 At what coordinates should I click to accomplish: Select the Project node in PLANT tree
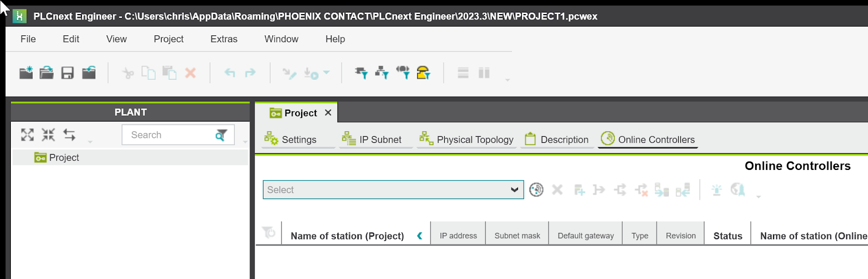point(130,157)
